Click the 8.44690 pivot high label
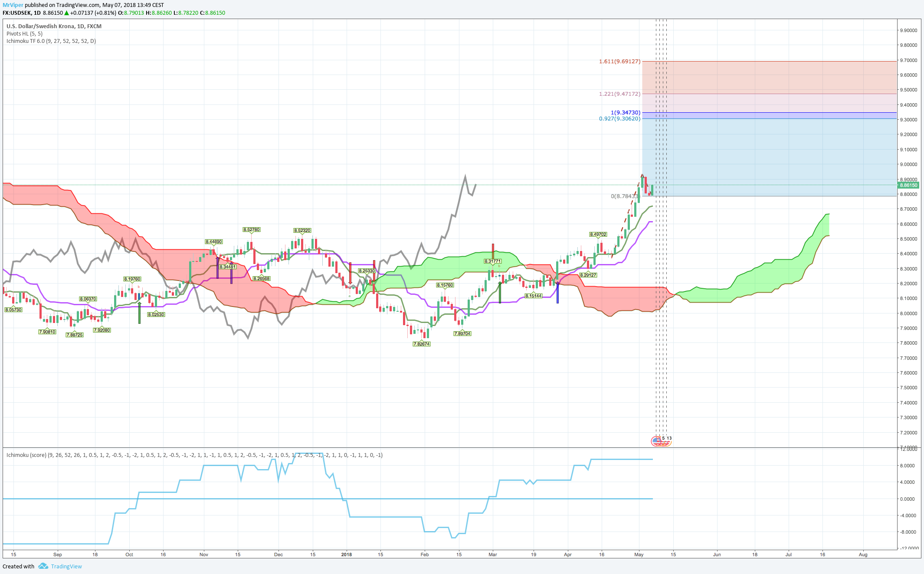The width and height of the screenshot is (924, 574). click(214, 241)
